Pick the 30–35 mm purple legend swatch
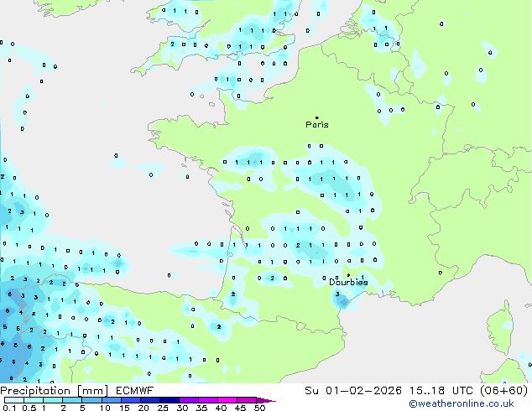The image size is (532, 411). 188,400
